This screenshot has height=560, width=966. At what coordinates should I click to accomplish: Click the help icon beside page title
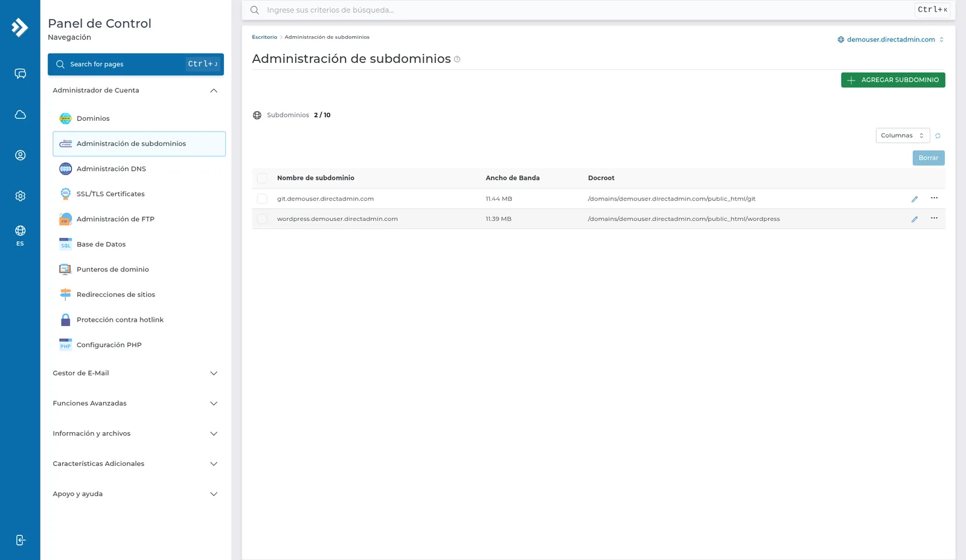[x=457, y=59]
